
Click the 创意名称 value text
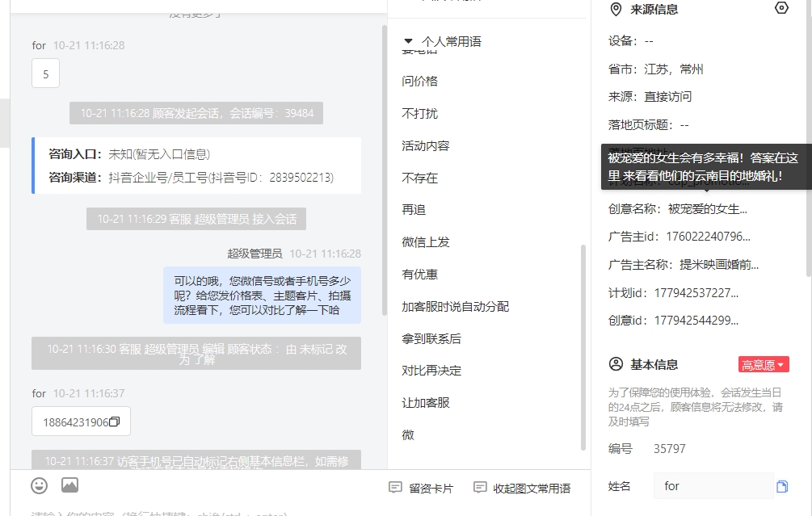click(x=708, y=209)
